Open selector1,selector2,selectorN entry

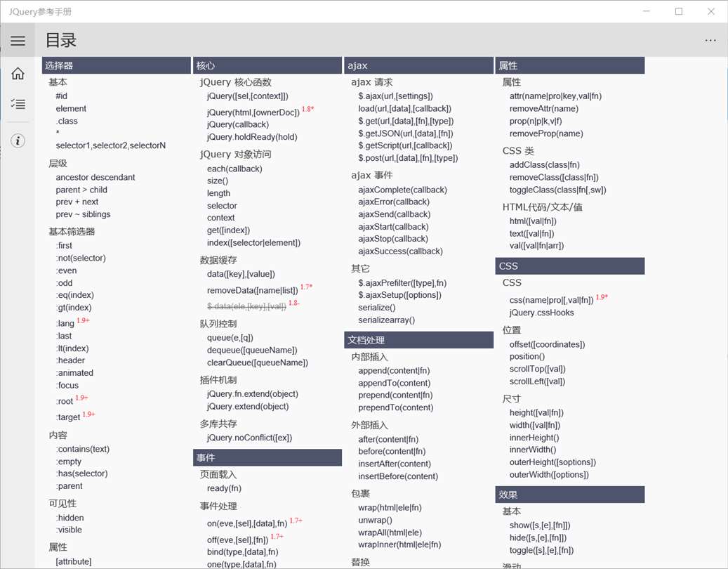(x=110, y=145)
